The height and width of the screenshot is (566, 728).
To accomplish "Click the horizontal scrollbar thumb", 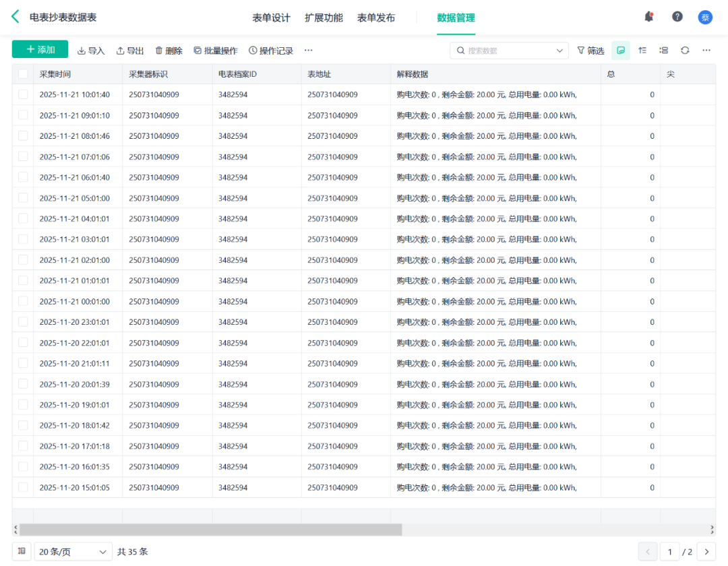I will pos(211,530).
